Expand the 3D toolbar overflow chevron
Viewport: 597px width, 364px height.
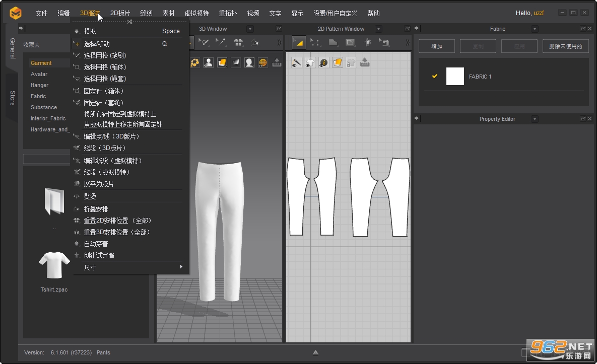pyautogui.click(x=279, y=42)
